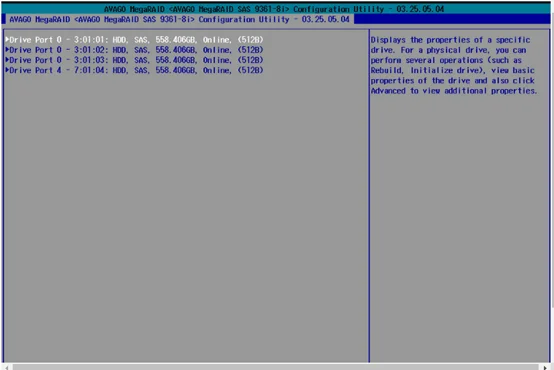Click the drive properties help description
Screen dimensions: 554x370
click(x=454, y=65)
